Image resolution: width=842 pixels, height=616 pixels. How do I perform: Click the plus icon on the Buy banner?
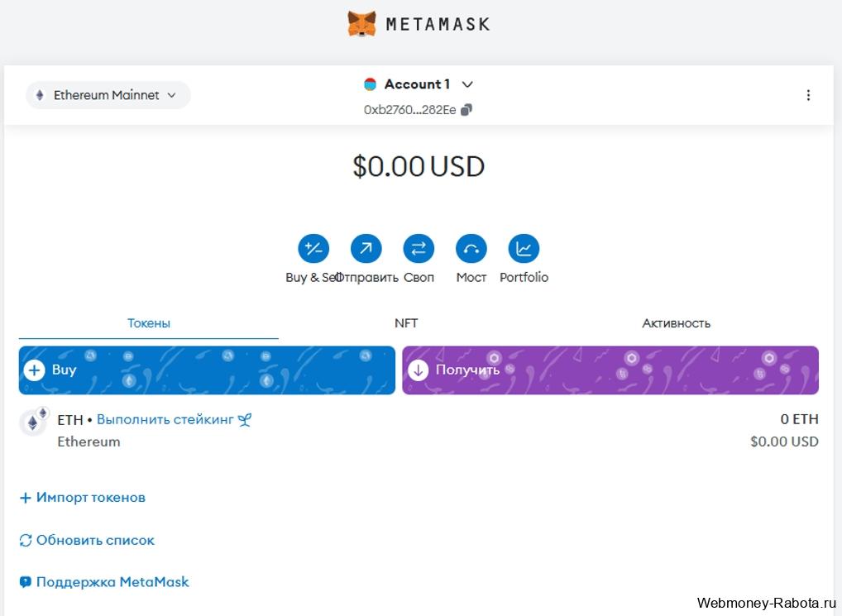35,370
